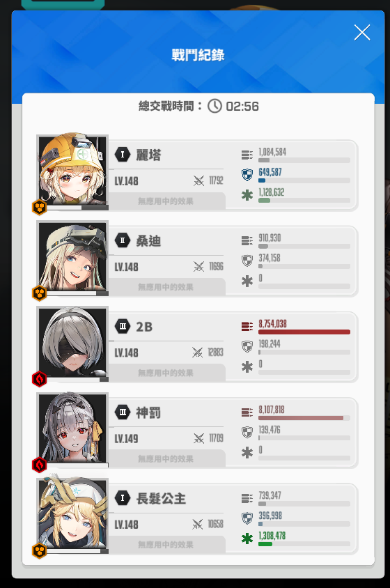The width and height of the screenshot is (390, 588).
Task: Click 桑迪's character portrait
Action: point(72,256)
